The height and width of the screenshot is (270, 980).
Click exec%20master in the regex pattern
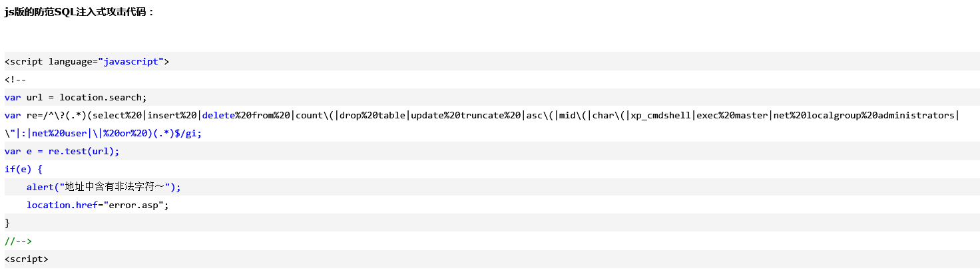732,115
